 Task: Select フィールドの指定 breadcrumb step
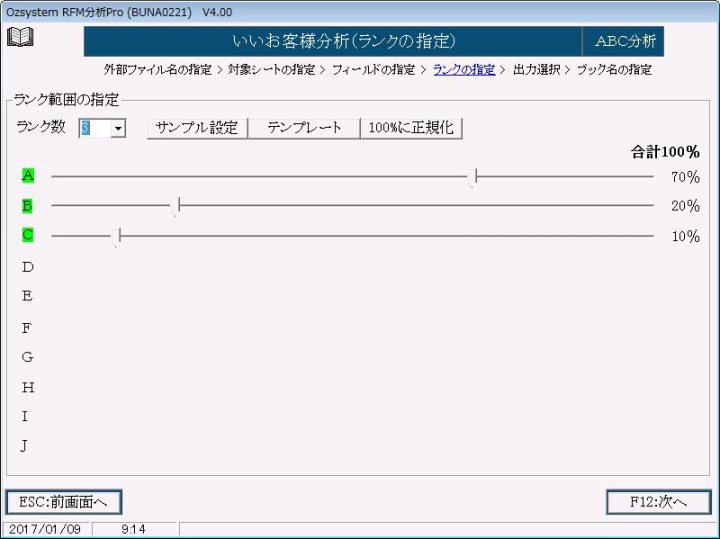[x=373, y=70]
